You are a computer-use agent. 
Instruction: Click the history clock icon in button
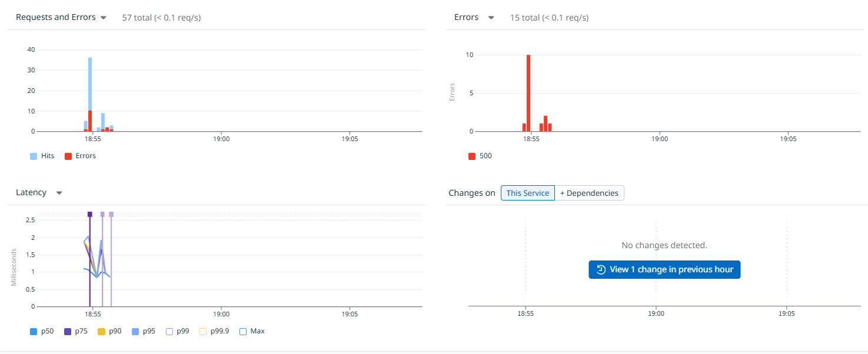[x=601, y=270]
